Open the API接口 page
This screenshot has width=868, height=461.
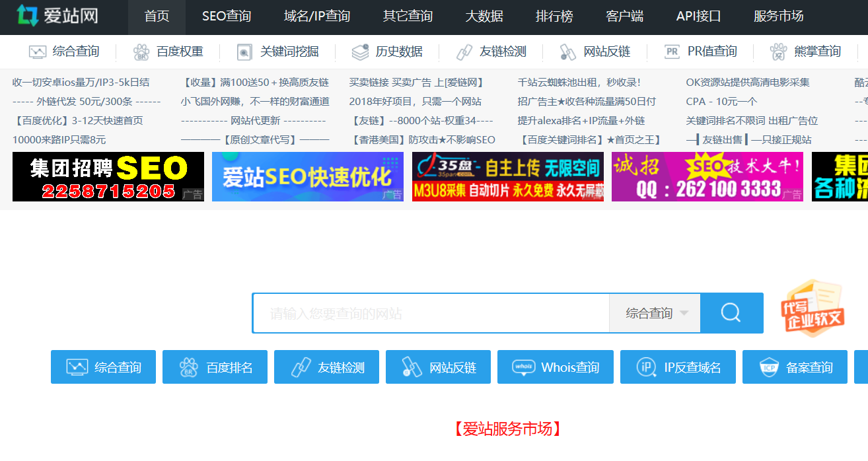699,17
